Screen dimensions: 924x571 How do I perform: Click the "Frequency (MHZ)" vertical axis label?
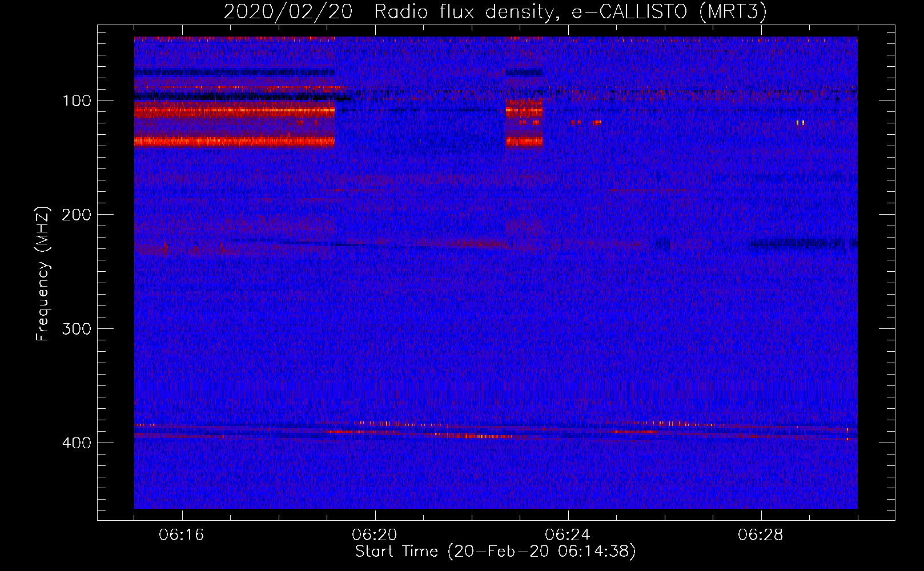point(43,274)
